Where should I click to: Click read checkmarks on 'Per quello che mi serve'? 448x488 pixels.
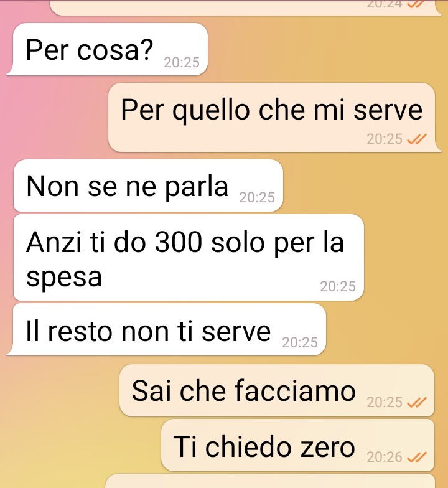pyautogui.click(x=417, y=139)
